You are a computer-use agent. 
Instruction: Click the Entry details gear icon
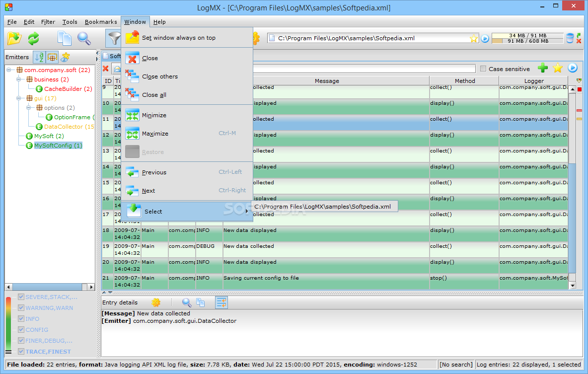coord(156,302)
